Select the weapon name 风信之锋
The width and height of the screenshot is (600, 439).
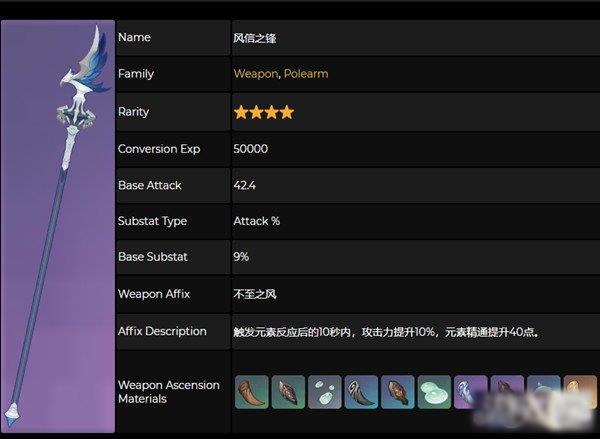[x=255, y=38]
